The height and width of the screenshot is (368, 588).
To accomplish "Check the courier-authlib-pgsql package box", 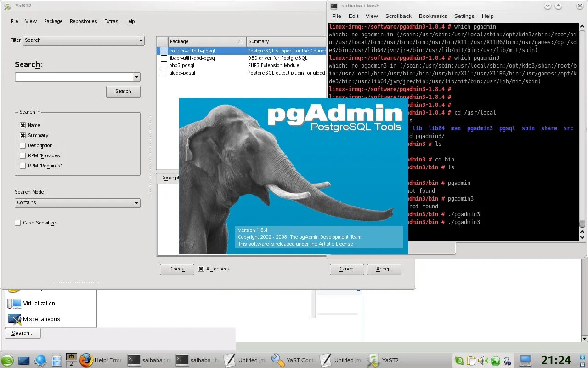I will tap(164, 51).
